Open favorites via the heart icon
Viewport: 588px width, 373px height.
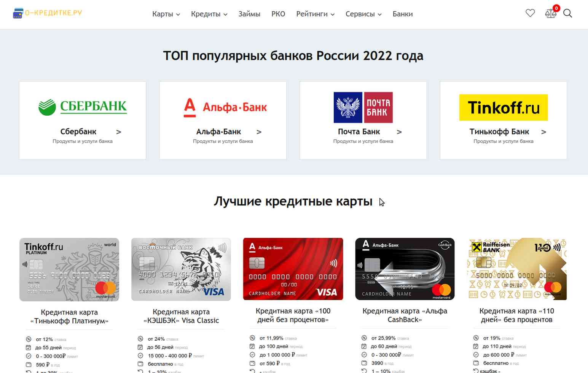point(530,13)
